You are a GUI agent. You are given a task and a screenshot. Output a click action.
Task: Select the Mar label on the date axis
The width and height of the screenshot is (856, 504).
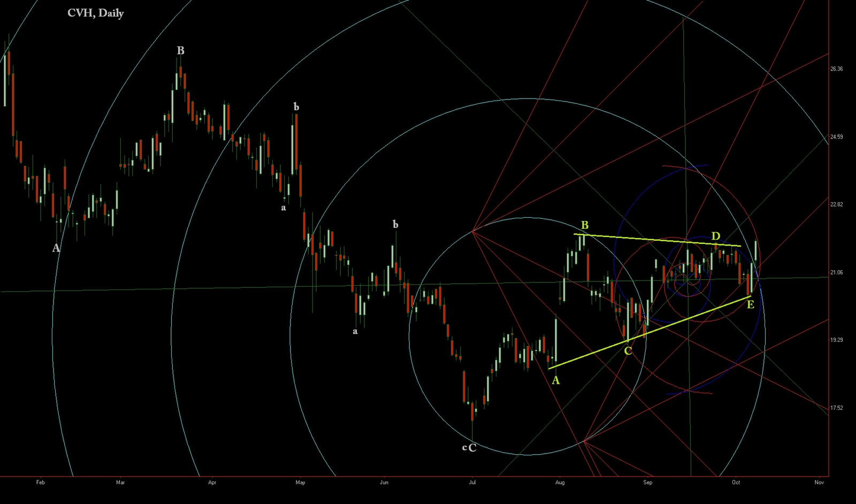120,482
